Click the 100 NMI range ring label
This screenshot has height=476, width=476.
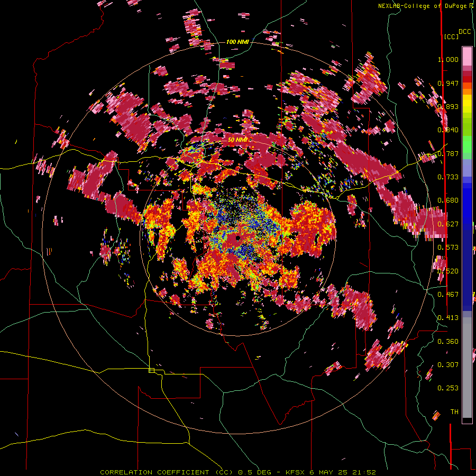coord(237,42)
